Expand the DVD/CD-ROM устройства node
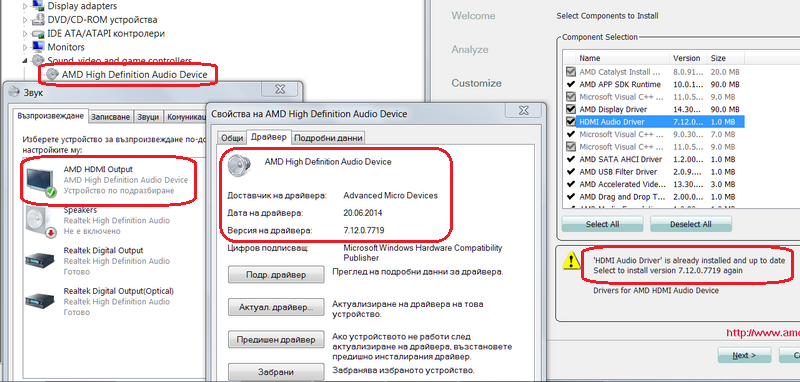Viewport: 800px width, 382px height. pyautogui.click(x=25, y=20)
